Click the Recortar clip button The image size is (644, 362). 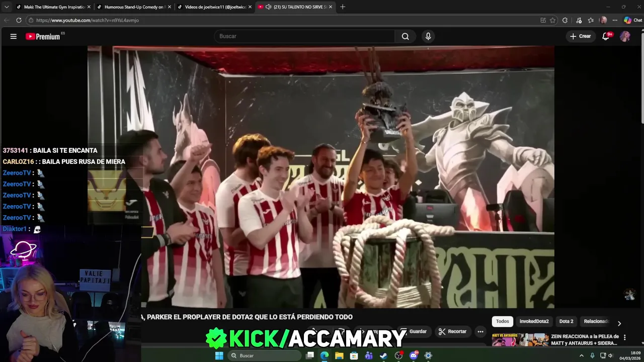tap(452, 331)
